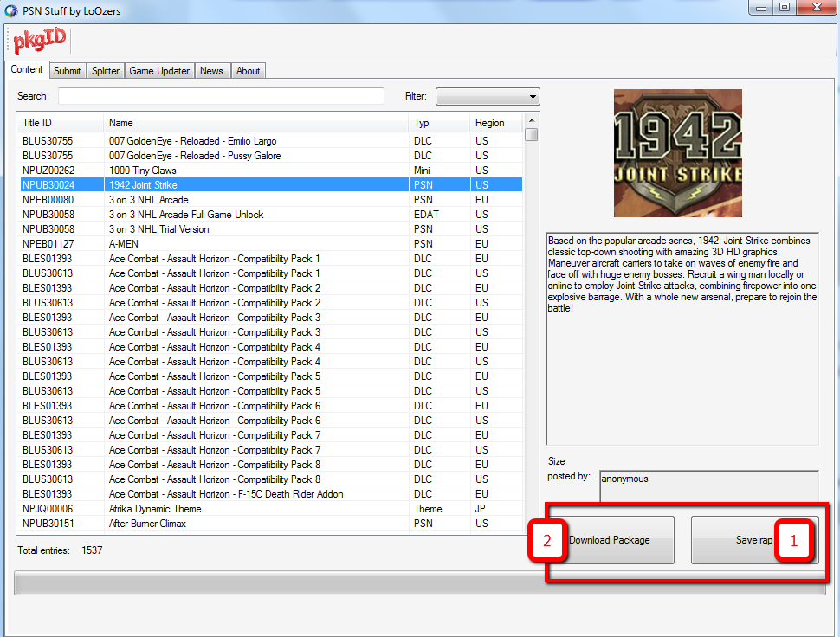
Task: Select Title ID 'NPUZ00262' cell
Action: pyautogui.click(x=48, y=171)
